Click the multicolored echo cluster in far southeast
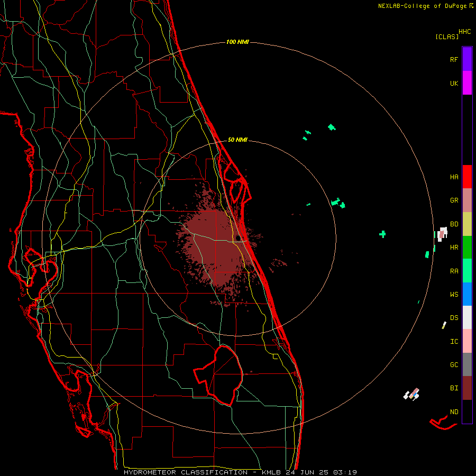 point(411,395)
